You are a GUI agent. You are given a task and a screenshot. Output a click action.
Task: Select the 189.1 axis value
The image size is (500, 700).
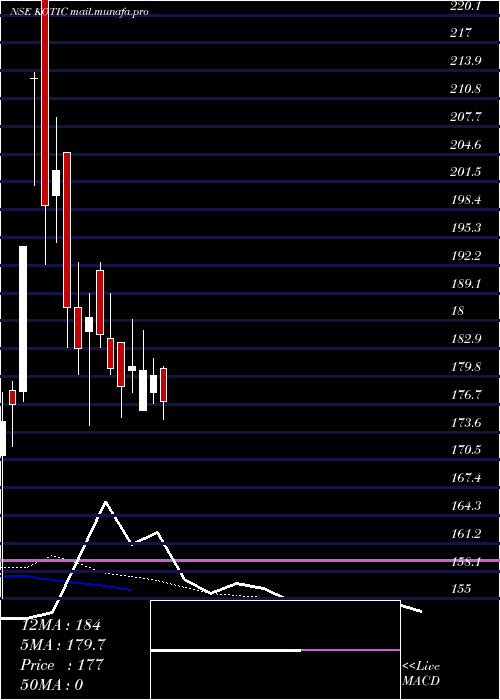click(x=465, y=283)
